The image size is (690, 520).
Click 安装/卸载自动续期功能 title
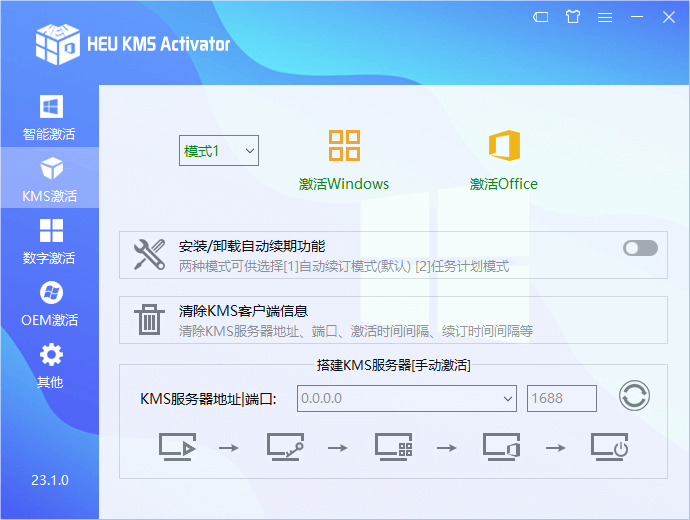(x=252, y=246)
